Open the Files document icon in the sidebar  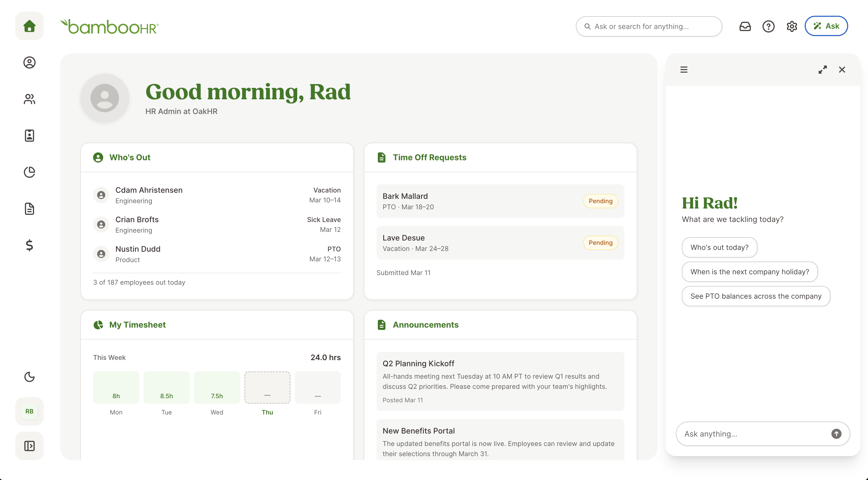click(x=29, y=209)
